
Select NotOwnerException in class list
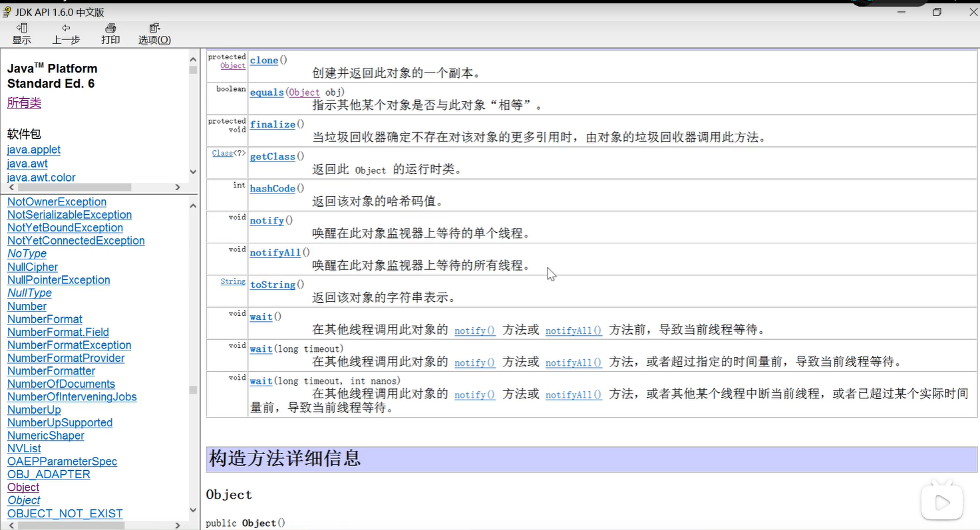57,201
